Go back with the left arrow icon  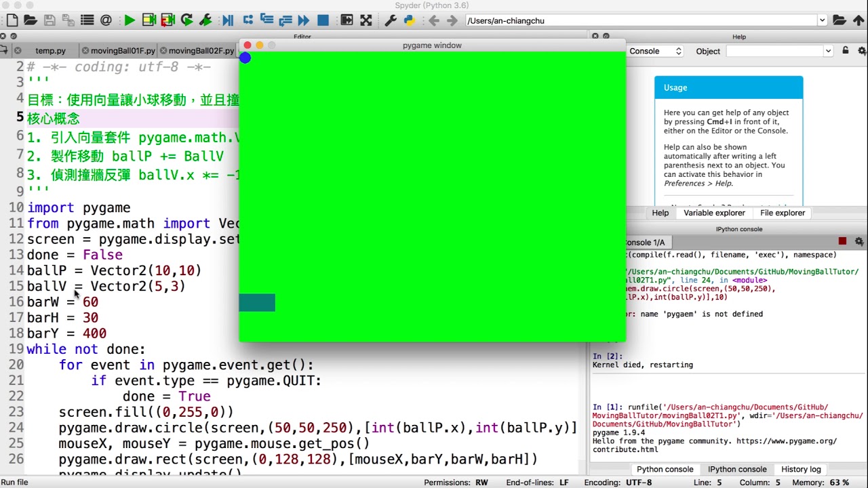(434, 20)
